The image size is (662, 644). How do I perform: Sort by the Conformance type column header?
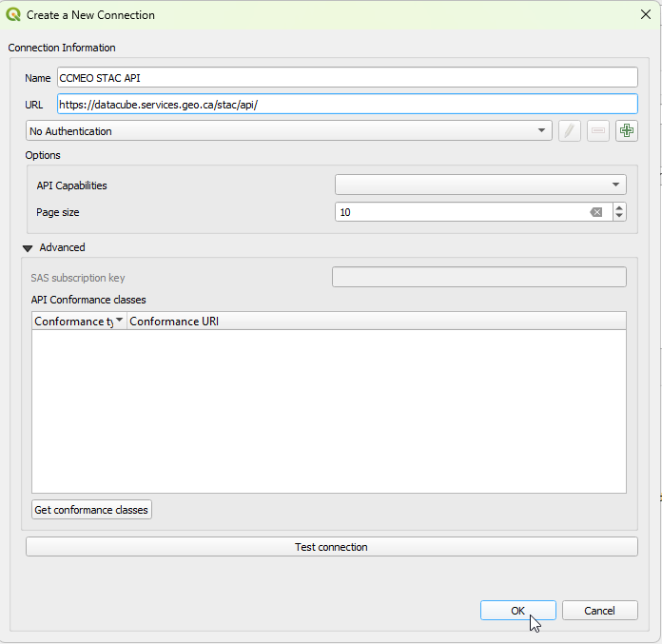coord(78,322)
